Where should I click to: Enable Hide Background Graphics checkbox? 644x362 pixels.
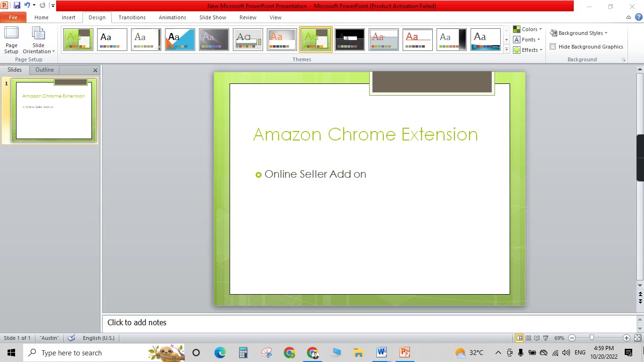[x=553, y=47]
